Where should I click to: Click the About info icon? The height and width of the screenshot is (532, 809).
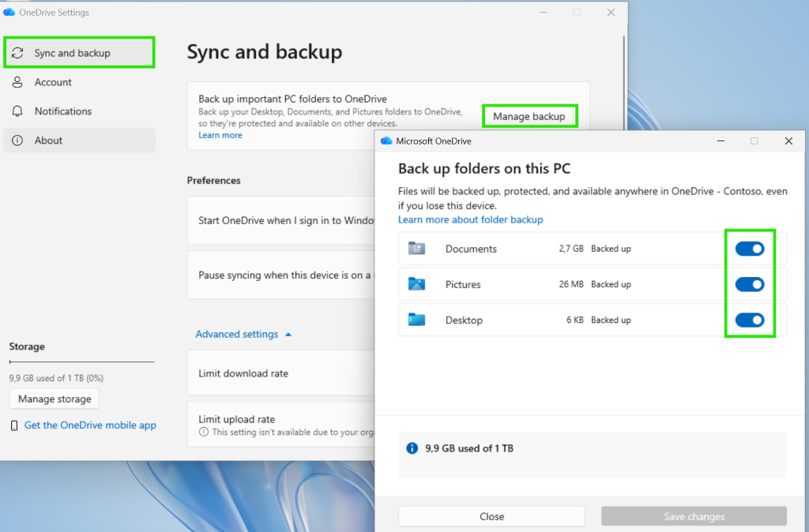[17, 140]
